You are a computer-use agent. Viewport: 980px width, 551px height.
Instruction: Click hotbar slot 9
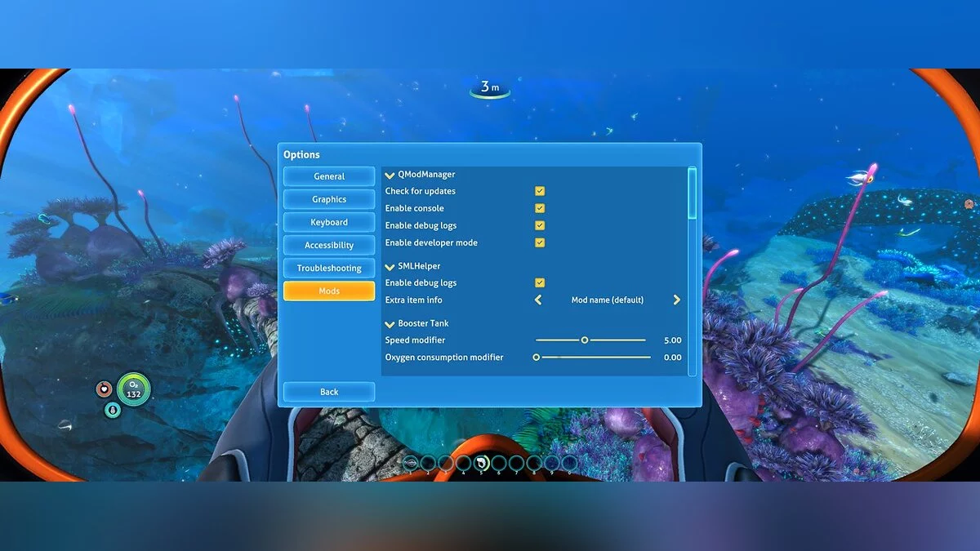click(x=551, y=463)
